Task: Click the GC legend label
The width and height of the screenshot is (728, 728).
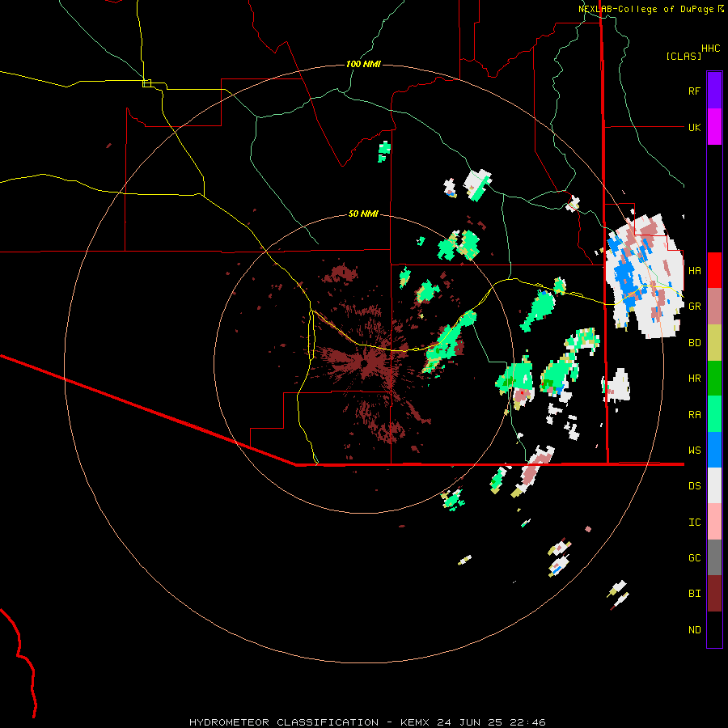Action: click(x=694, y=557)
